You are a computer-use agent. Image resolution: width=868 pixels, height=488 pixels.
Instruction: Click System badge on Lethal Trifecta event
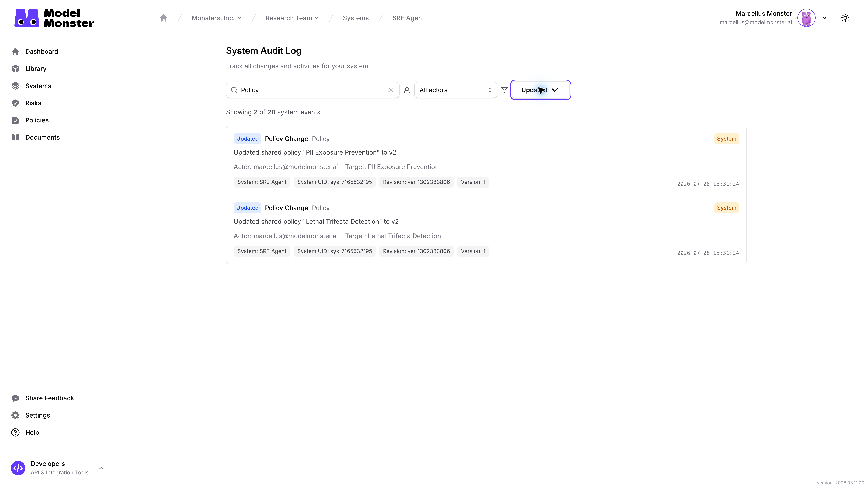[726, 208]
